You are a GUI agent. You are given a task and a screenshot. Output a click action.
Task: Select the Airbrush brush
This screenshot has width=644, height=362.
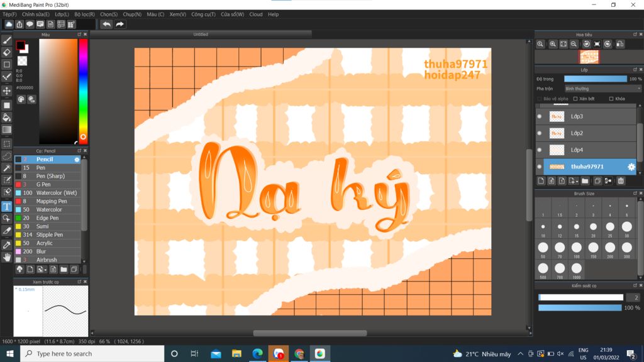point(48,260)
